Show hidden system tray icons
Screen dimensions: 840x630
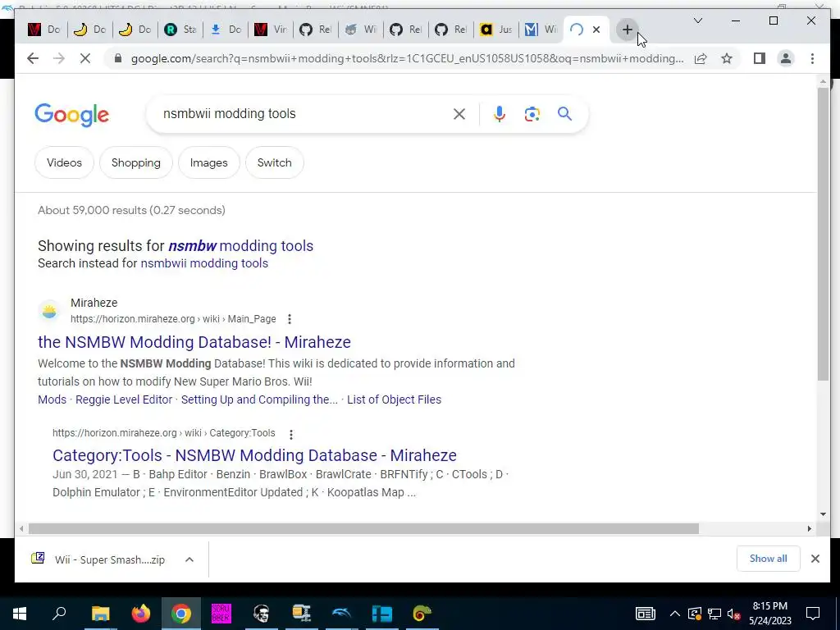pos(674,614)
